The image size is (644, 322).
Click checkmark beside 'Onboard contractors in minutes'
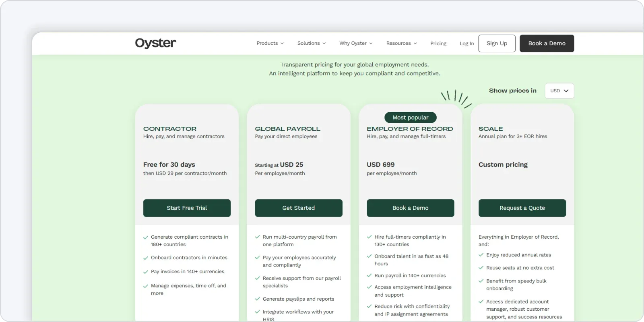146,258
